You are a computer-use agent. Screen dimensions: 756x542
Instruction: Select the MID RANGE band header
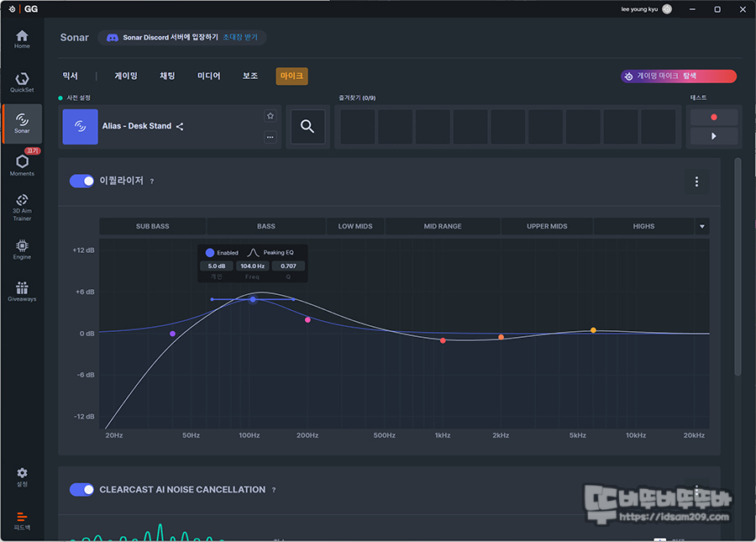pyautogui.click(x=443, y=226)
